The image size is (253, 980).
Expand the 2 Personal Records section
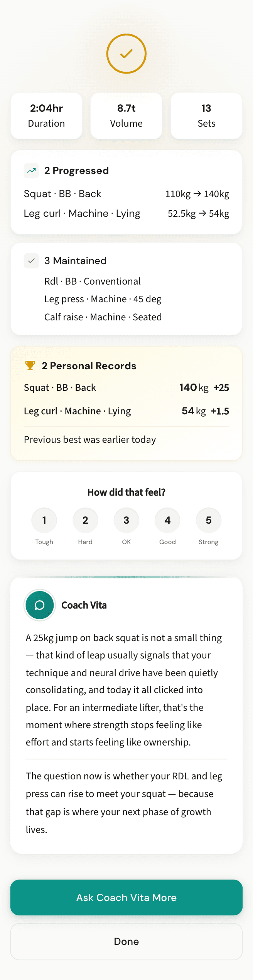click(89, 365)
